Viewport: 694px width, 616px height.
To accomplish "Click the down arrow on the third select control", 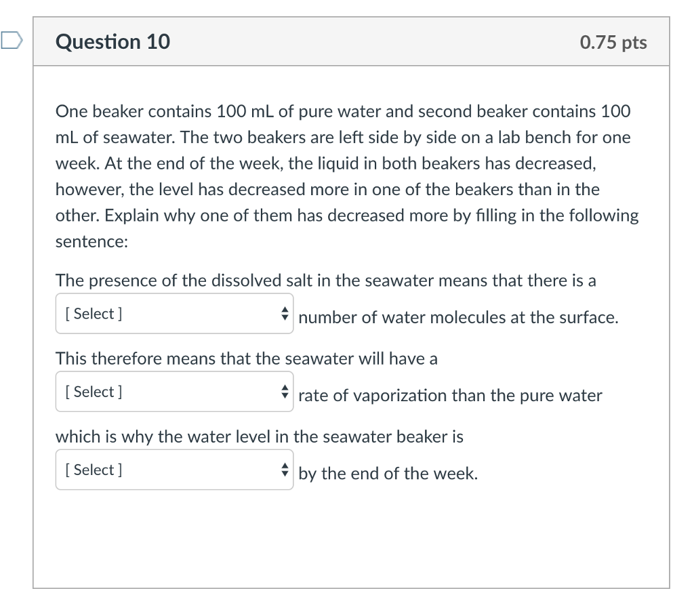I will point(285,472).
